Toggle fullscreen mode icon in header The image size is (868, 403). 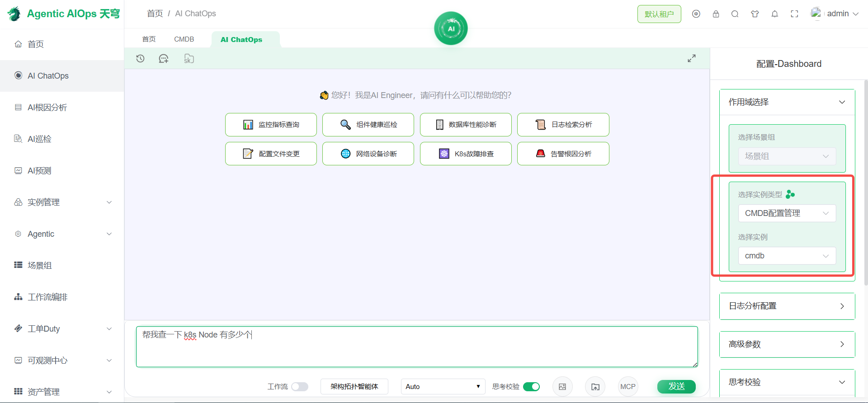coord(794,14)
